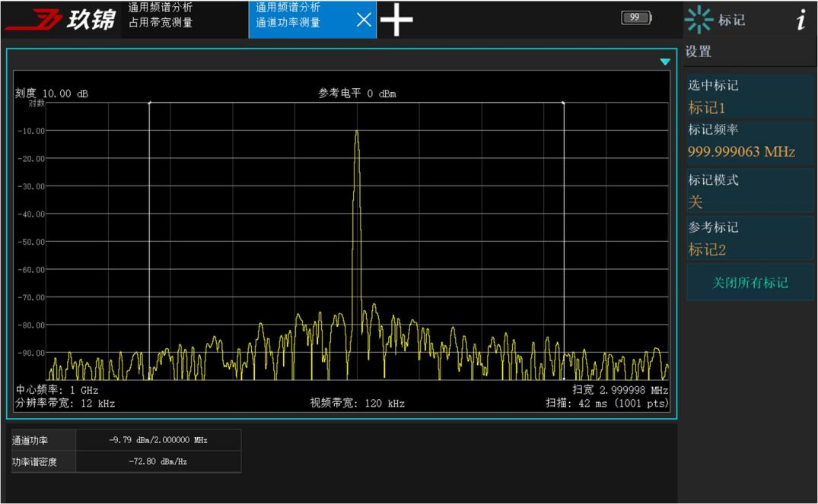Close the 通道功率测量 tab with its X
The width and height of the screenshot is (818, 504).
pos(363,19)
